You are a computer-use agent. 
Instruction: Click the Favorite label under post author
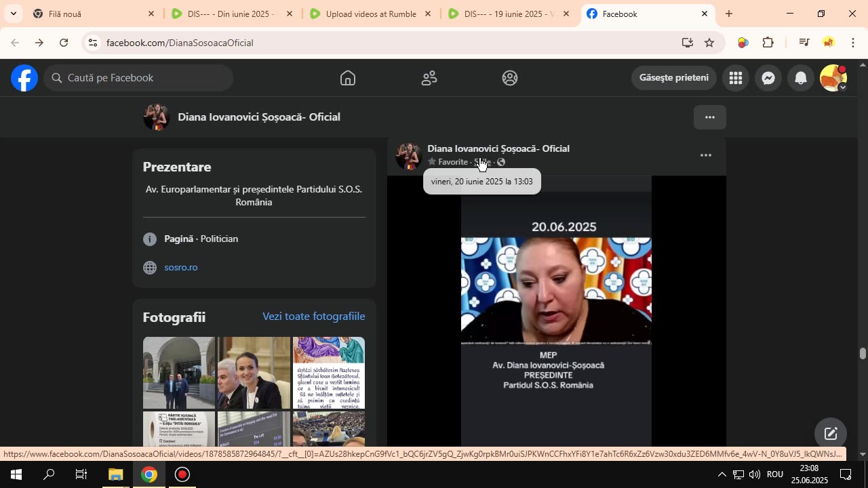[x=453, y=162]
